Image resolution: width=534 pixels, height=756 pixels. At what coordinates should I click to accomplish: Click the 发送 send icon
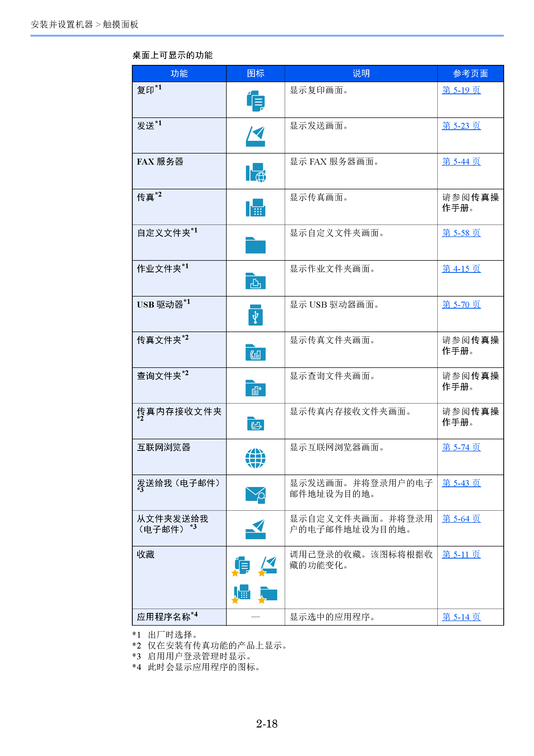click(255, 136)
